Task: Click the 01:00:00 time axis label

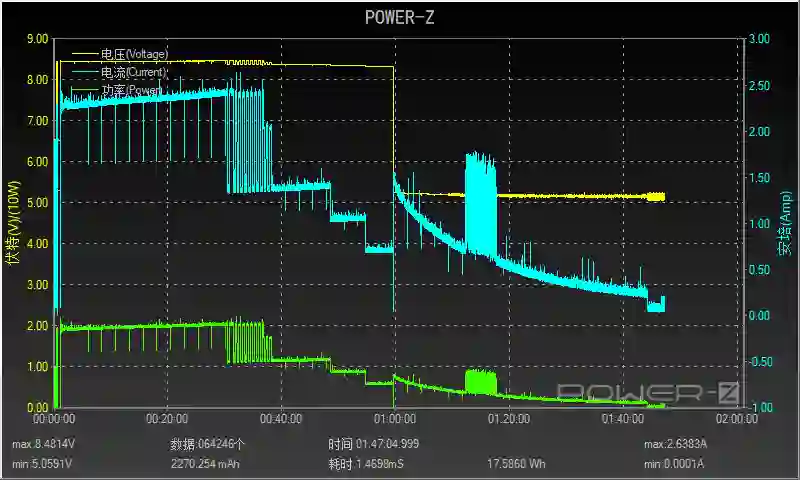Action: coord(394,419)
